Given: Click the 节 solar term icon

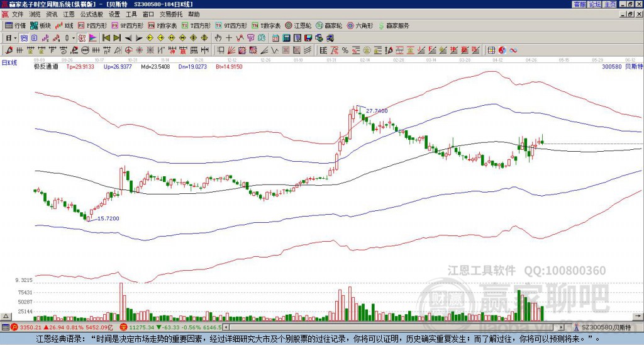Looking at the screenshot, I should (x=250, y=38).
